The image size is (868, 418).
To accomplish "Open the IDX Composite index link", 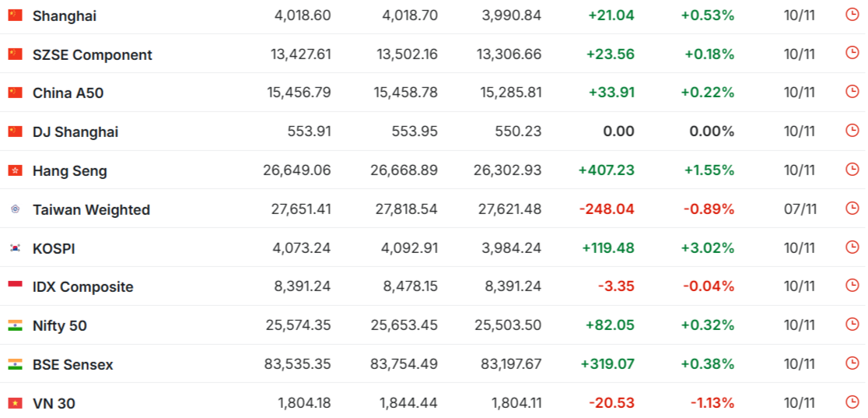I will pyautogui.click(x=82, y=287).
